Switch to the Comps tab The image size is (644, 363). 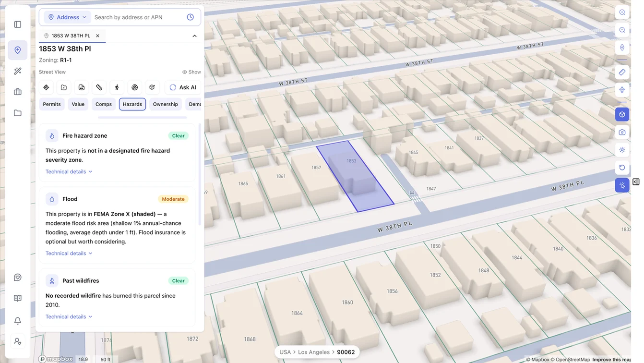point(104,104)
